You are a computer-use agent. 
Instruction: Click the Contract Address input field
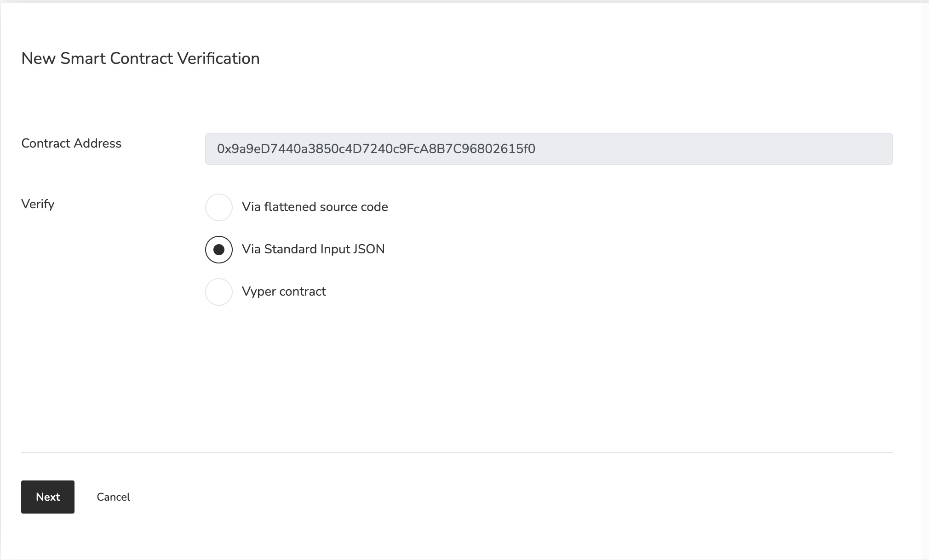pyautogui.click(x=548, y=149)
